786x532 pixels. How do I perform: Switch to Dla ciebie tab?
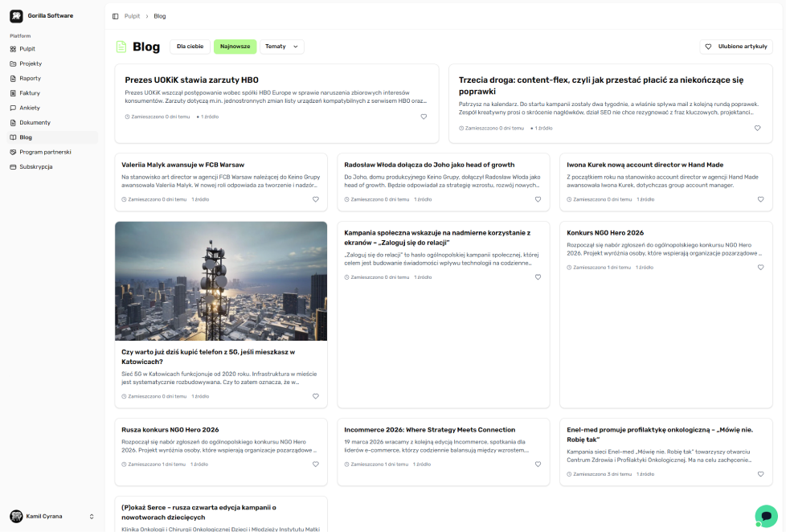pyautogui.click(x=190, y=47)
